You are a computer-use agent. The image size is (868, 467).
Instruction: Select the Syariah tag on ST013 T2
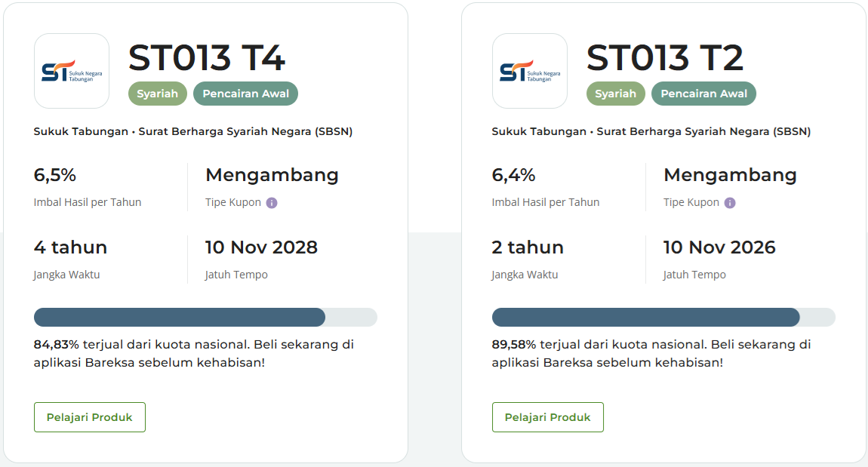[x=616, y=94]
